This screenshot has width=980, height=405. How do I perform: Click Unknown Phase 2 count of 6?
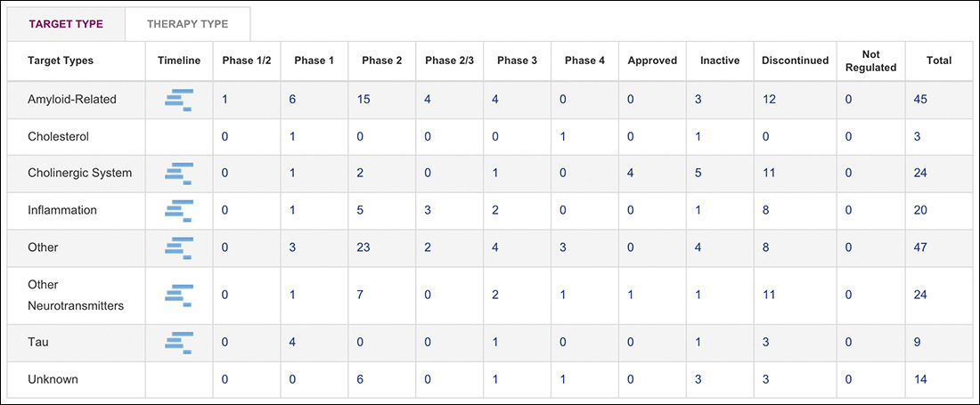pyautogui.click(x=360, y=379)
